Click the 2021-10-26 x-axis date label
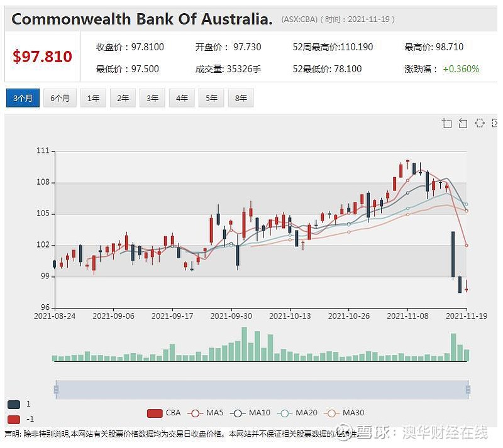This screenshot has width=503, height=448. pos(349,316)
